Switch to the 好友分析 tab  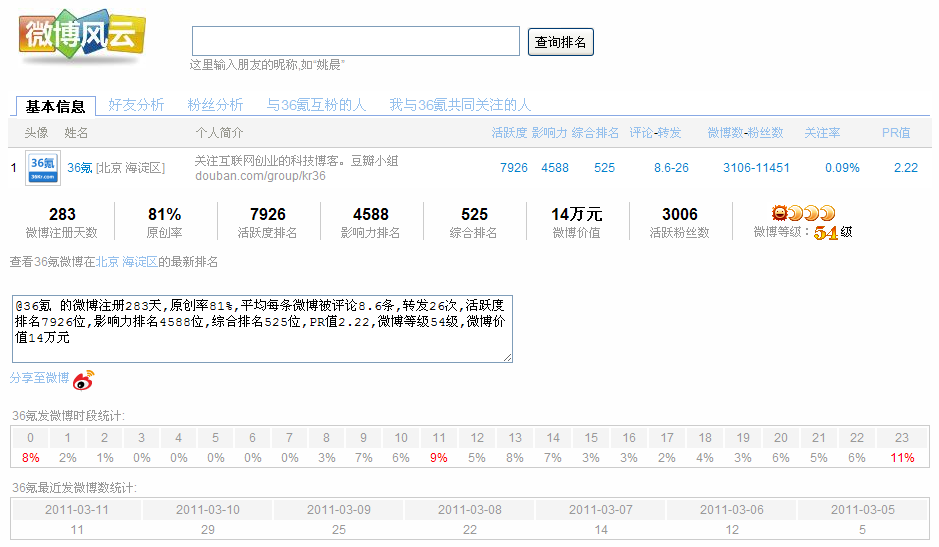pyautogui.click(x=136, y=105)
